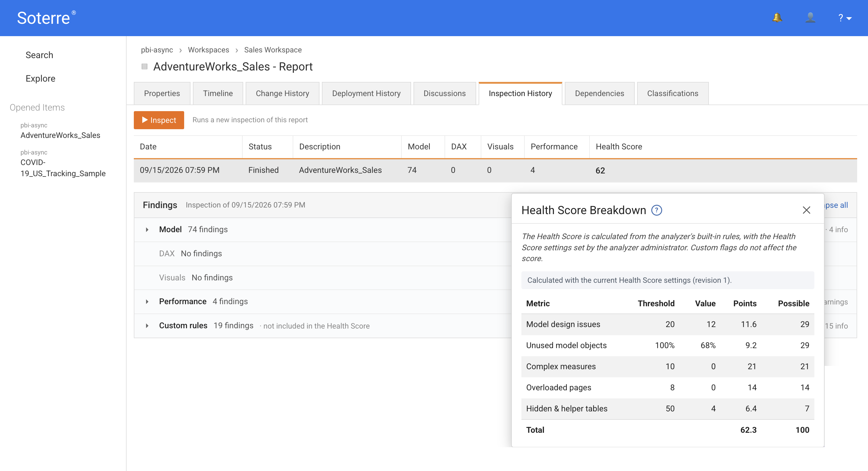Open the Dependencies tab

coord(599,93)
